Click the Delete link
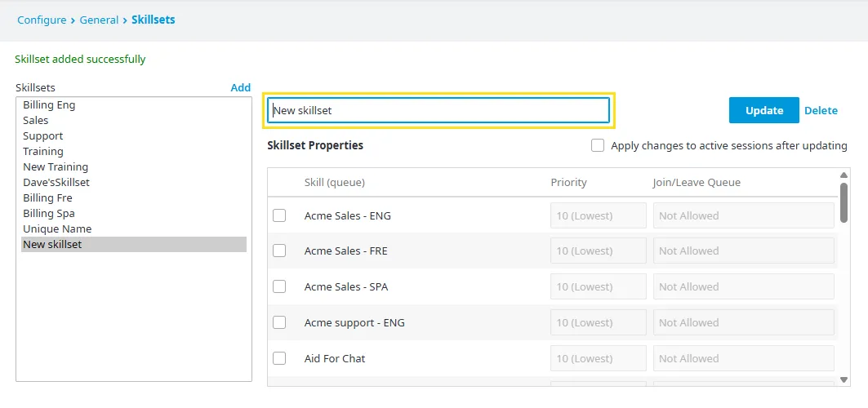 (821, 111)
